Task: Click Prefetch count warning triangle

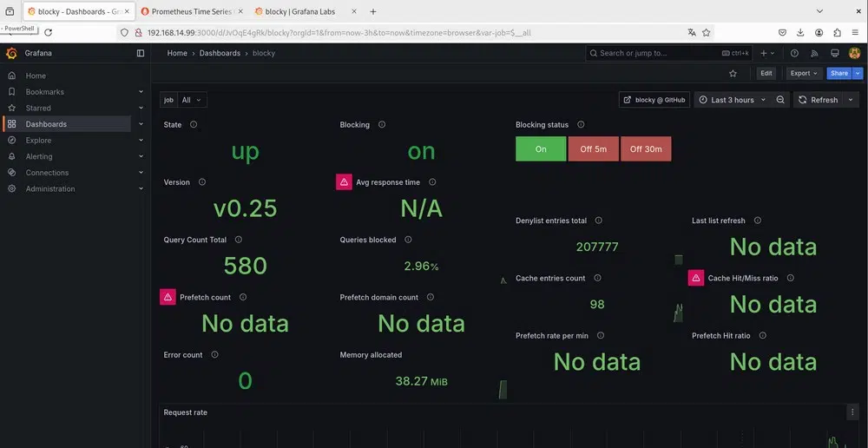Action: point(168,297)
